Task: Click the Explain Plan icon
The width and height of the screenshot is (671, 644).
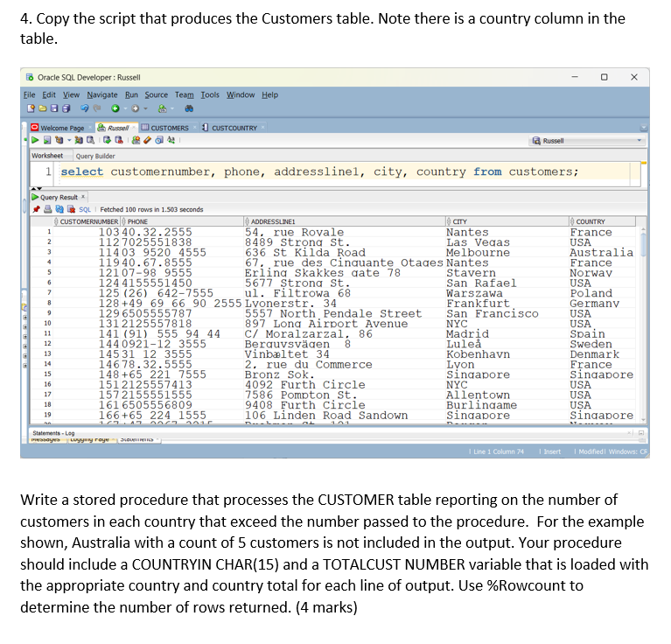Action: tap(59, 140)
